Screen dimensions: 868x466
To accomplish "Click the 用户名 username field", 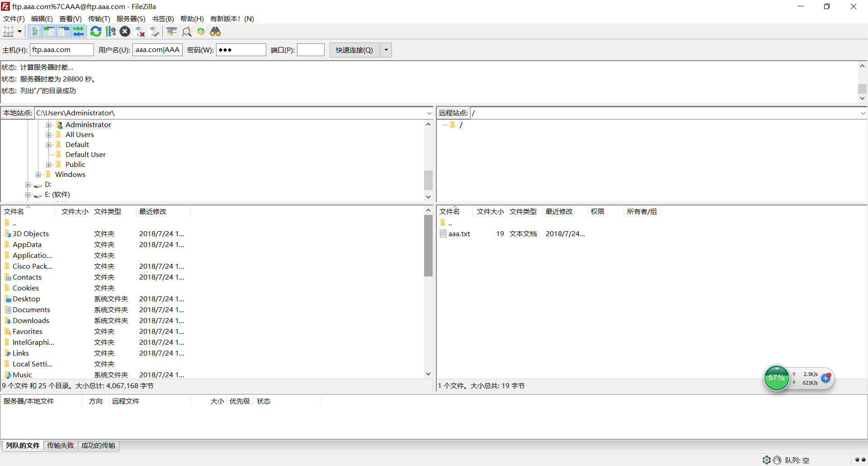I will pyautogui.click(x=157, y=50).
